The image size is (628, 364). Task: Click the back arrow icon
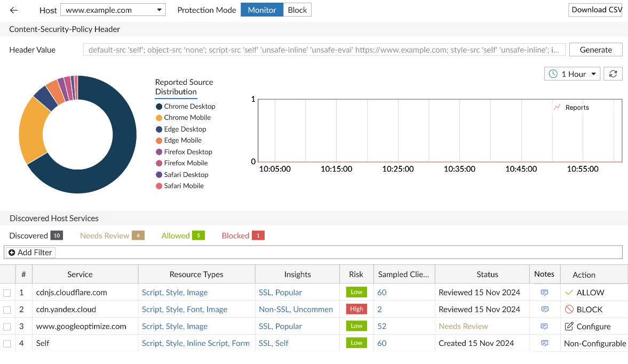14,10
